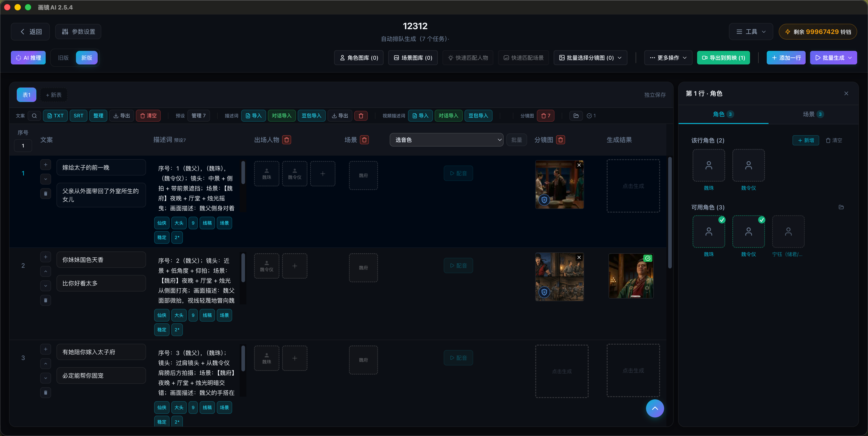Click the red trash icon beside 场景 header
Screen dimensions: 868x436
[x=364, y=140]
